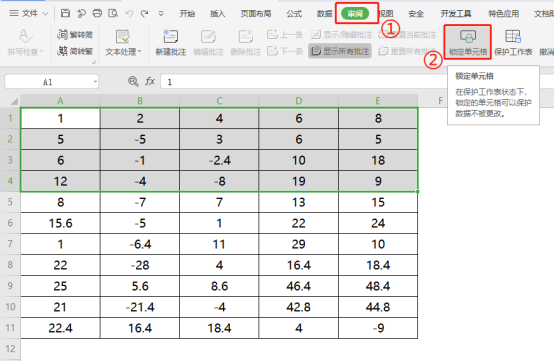Click the export-to-PDF icon beside Save
This screenshot has height=361, width=554.
(81, 13)
